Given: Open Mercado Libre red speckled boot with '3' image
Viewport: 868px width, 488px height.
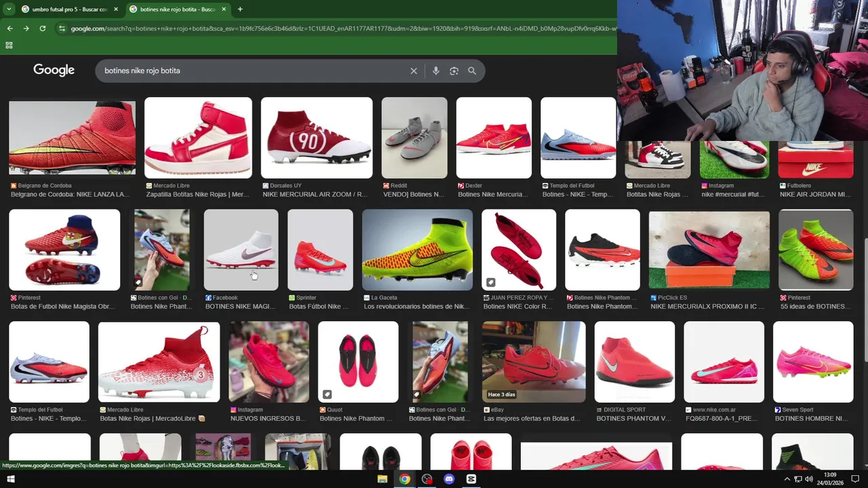Looking at the screenshot, I should (159, 362).
